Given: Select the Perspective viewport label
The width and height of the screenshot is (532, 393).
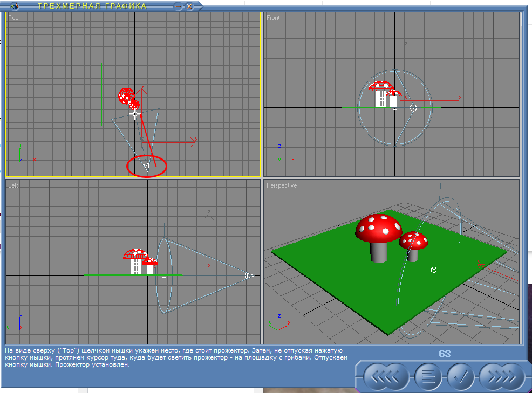Looking at the screenshot, I should pos(282,185).
